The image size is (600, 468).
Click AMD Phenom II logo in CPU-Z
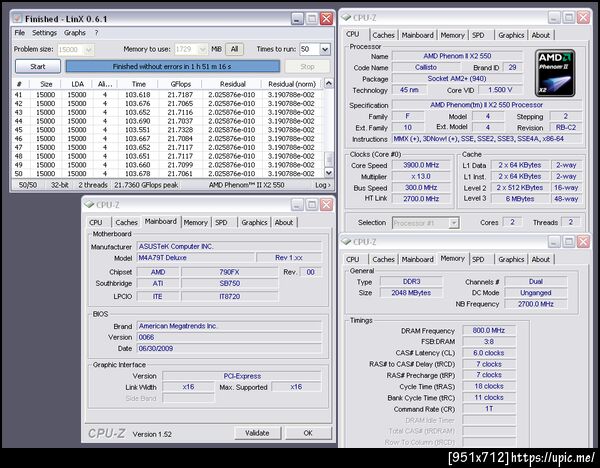point(555,73)
